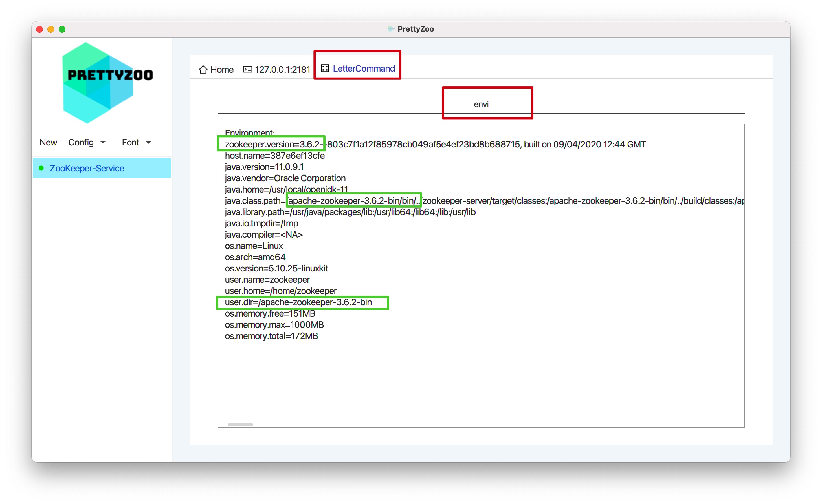Click the java.class.path line
This screenshot has width=822, height=504.
pos(484,201)
